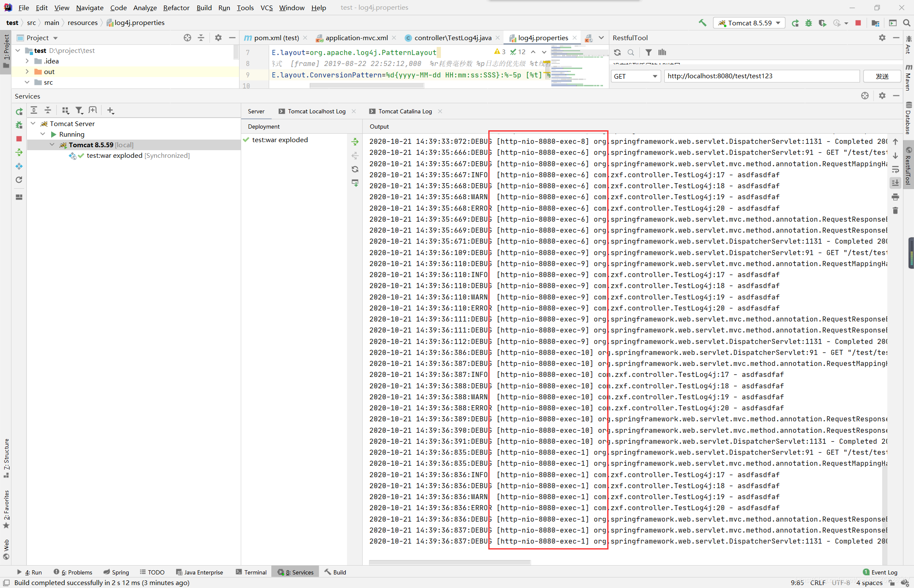Toggle Group By option in Services toolbar
The width and height of the screenshot is (914, 588).
coord(65,110)
